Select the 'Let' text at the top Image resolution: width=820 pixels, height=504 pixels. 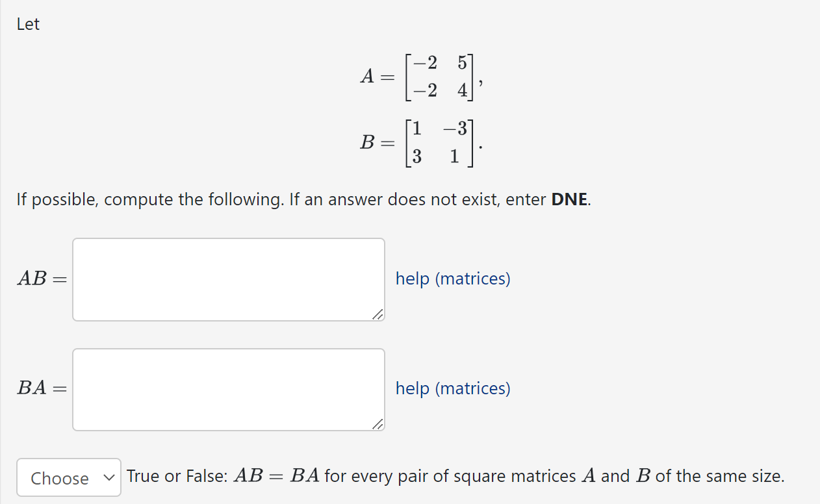pos(28,23)
